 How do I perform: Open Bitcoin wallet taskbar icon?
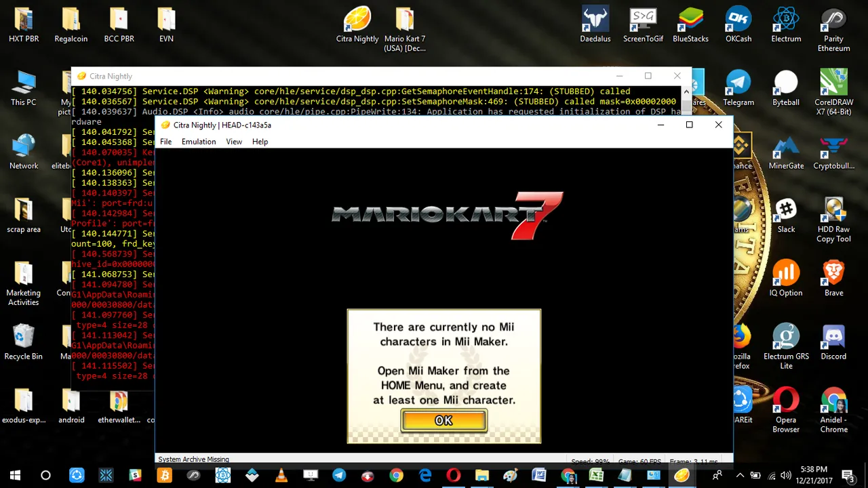coord(164,475)
